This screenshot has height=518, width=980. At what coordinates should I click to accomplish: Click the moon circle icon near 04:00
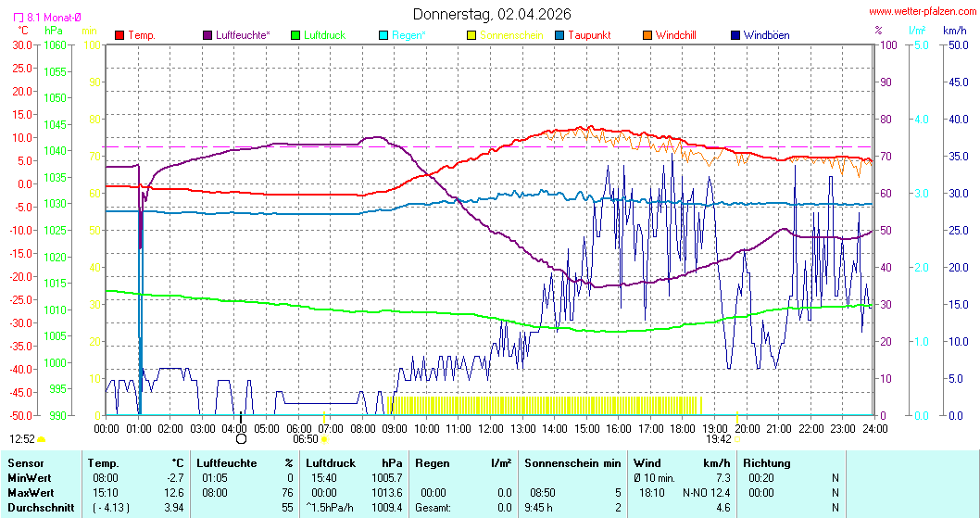tap(242, 440)
